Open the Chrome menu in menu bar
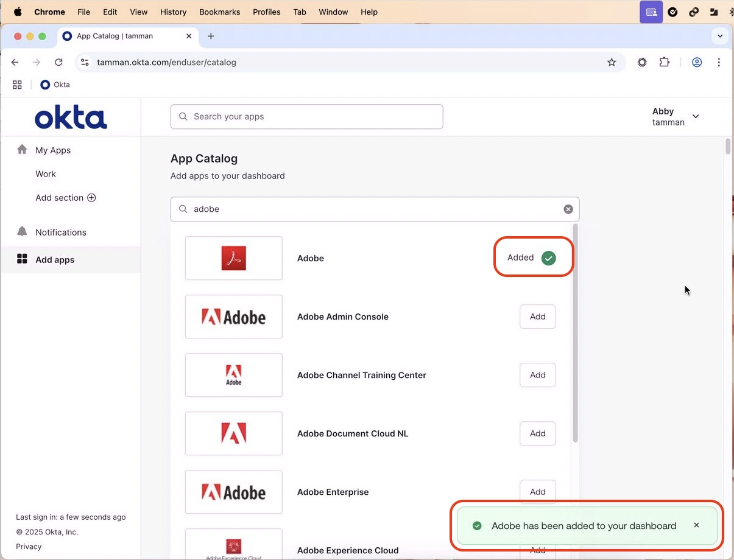 [49, 12]
